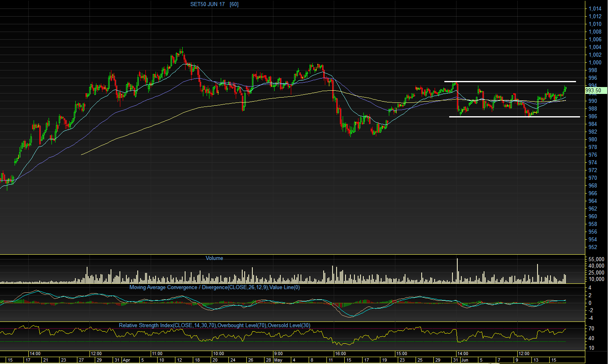
Task: Click the Jun month label on date axis
Action: coord(464,360)
